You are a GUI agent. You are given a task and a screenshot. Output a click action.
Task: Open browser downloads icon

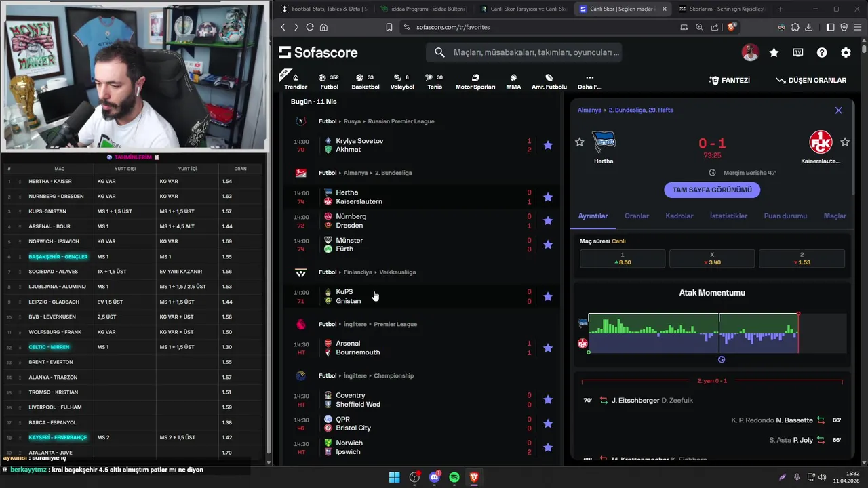coord(809,27)
